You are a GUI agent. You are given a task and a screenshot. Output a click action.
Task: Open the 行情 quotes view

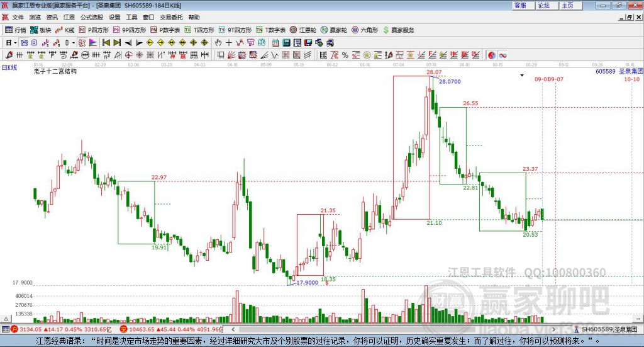click(15, 30)
